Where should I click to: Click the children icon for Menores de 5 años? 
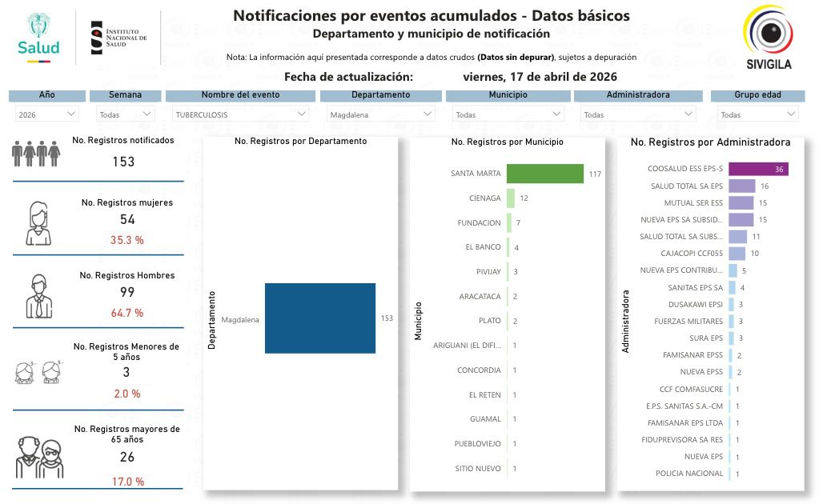(38, 372)
